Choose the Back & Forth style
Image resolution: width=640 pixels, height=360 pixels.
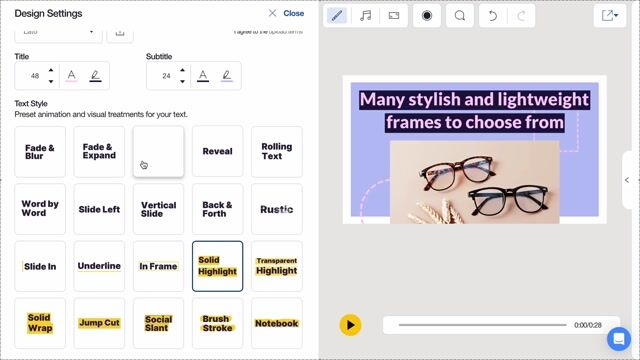pos(218,209)
